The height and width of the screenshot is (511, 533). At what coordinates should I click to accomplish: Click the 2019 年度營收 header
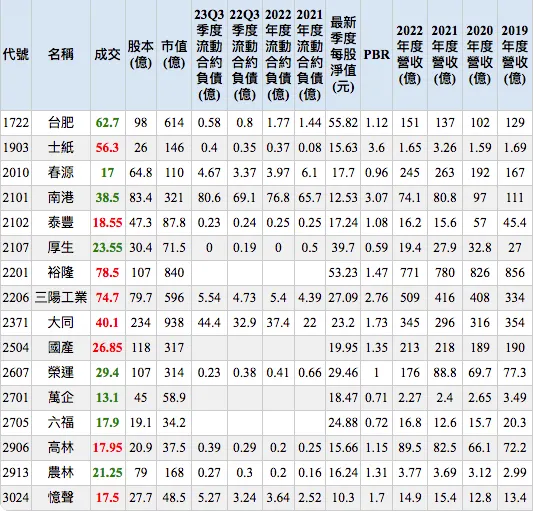coord(515,54)
